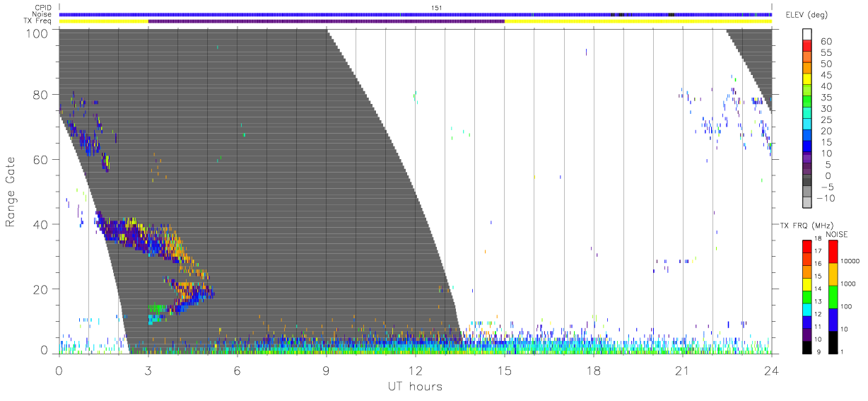Click the "UT hours" x-axis title

click(x=415, y=387)
